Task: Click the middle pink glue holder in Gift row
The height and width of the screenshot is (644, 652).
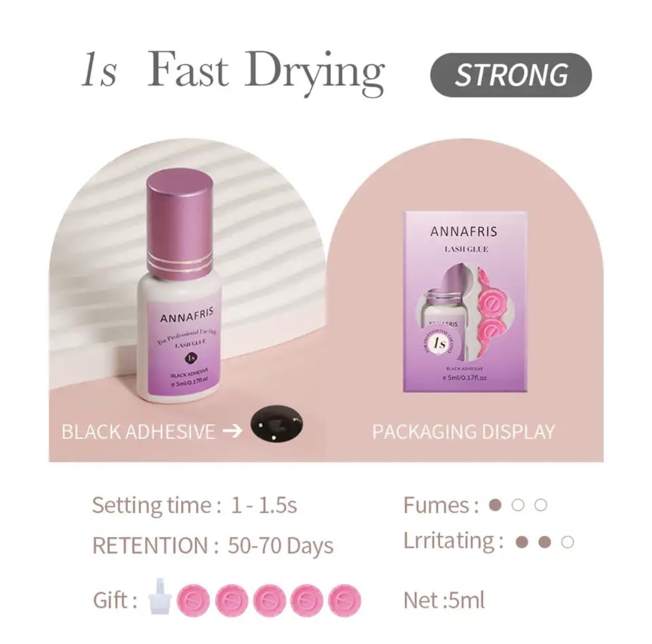Action: 269,600
